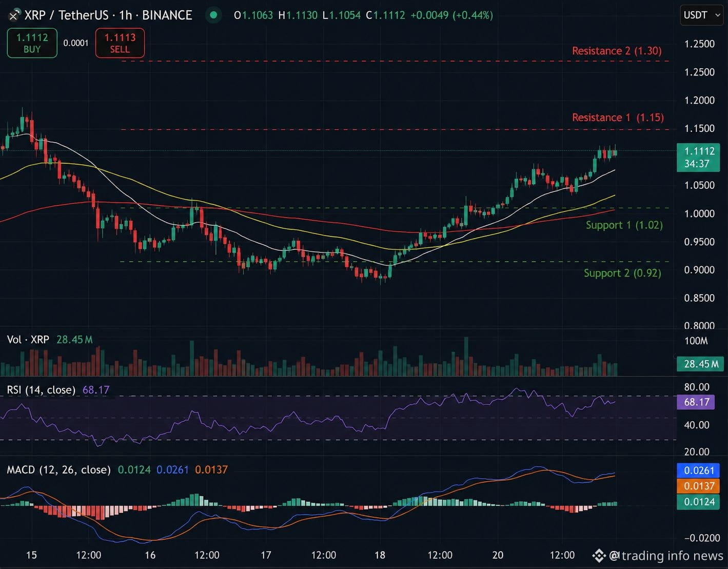Select the low value L1.1054
Screen dimensions: 728x569
341,15
